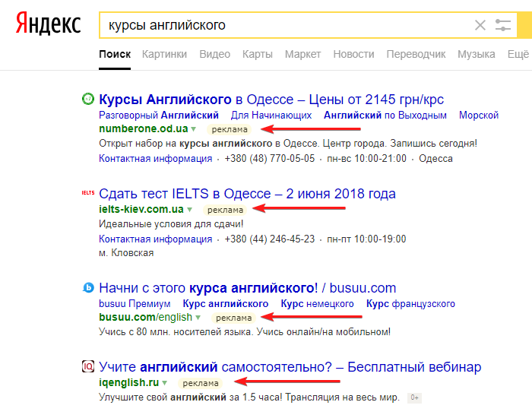
Task: Expand dropdown arrow next to busuu.com/english
Action: [198, 318]
